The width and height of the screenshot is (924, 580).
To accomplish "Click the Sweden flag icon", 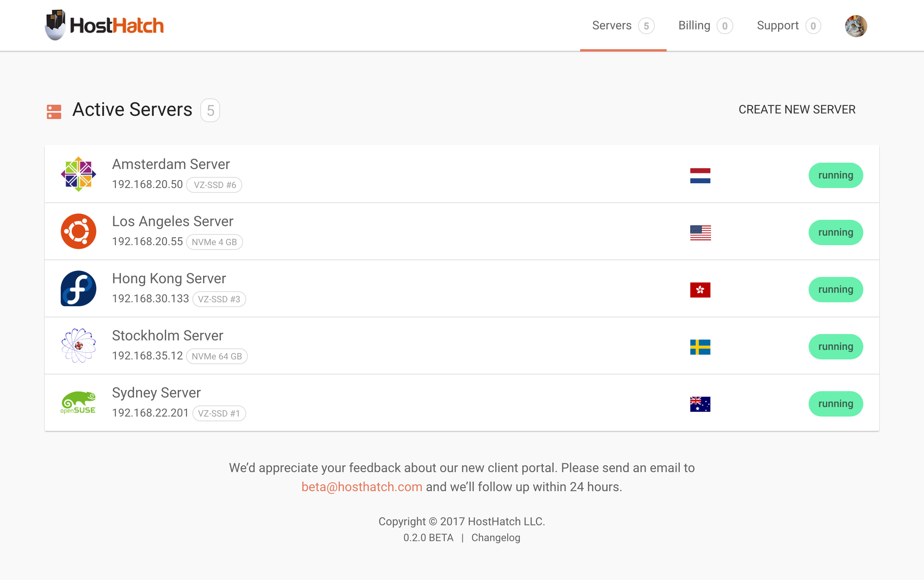I will click(700, 347).
